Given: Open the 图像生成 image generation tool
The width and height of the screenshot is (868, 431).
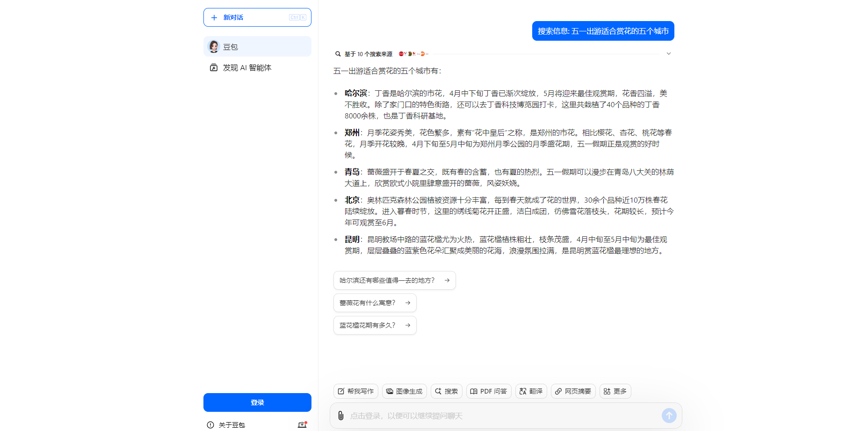Looking at the screenshot, I should pos(405,391).
